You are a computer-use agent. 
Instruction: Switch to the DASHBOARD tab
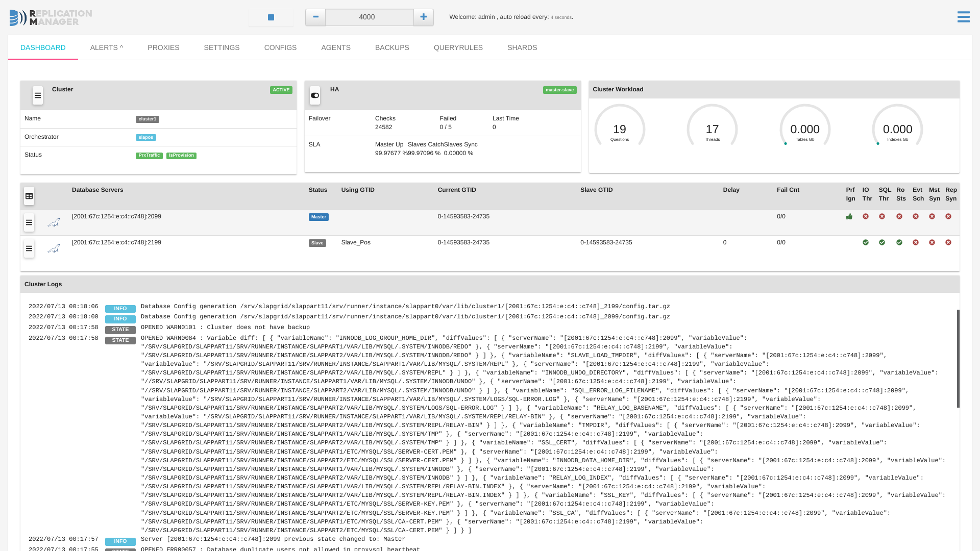tap(43, 47)
